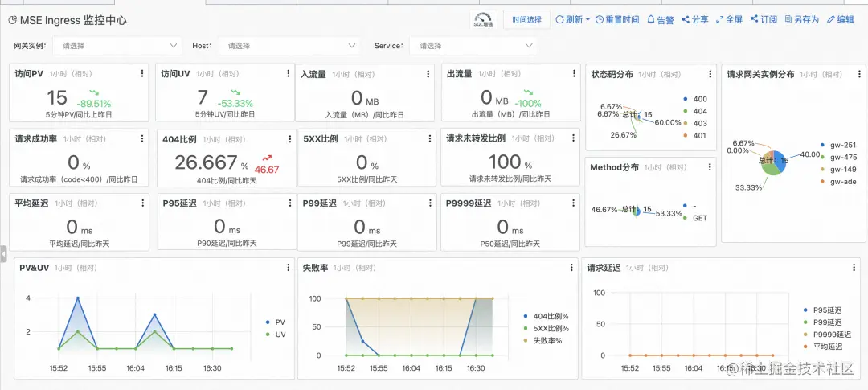Toggle the P95延迟 series legend

[x=822, y=310]
